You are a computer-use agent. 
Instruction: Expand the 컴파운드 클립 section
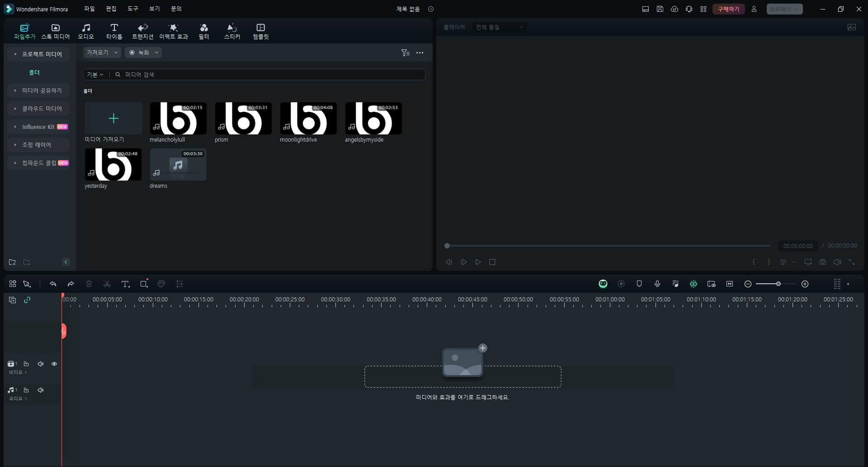coord(38,163)
